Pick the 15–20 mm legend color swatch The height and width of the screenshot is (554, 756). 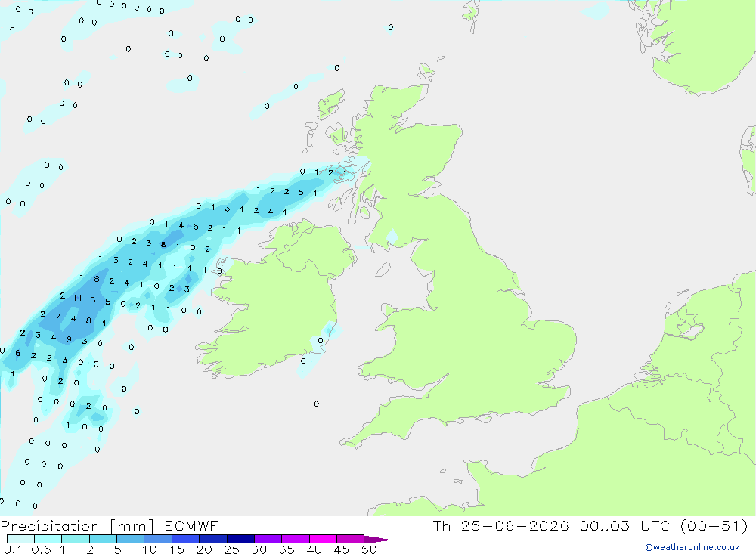click(x=185, y=539)
